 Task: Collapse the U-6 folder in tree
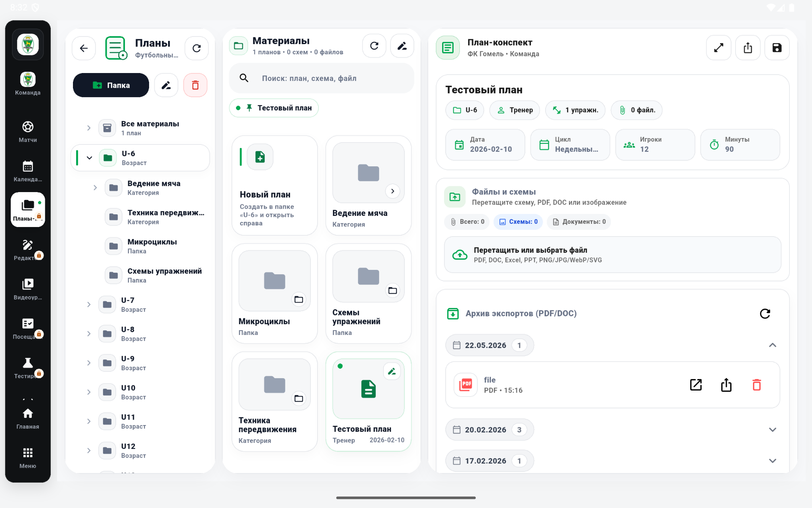tap(89, 158)
